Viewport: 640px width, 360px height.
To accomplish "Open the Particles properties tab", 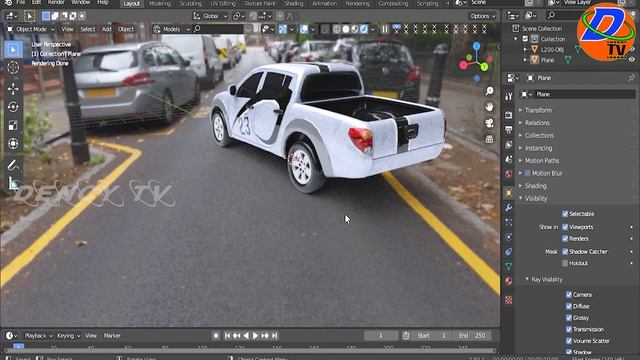I will click(x=509, y=222).
